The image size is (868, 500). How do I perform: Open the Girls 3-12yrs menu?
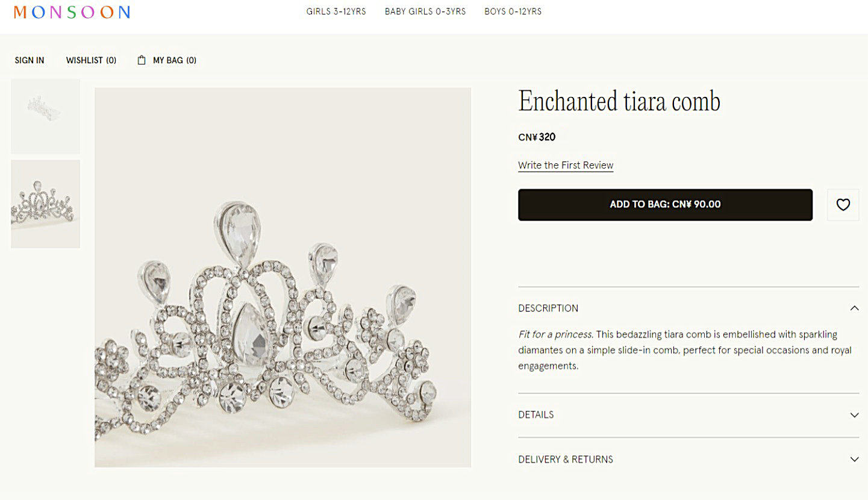(x=336, y=11)
